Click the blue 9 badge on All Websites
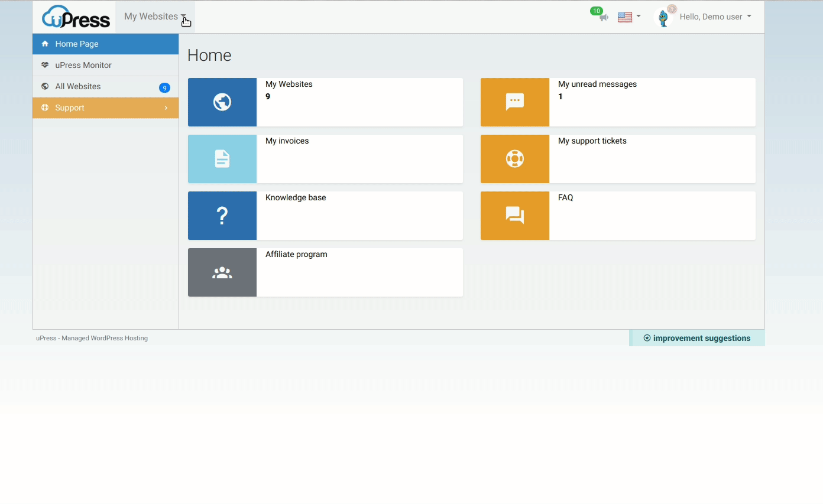Image resolution: width=823 pixels, height=504 pixels. [x=164, y=87]
